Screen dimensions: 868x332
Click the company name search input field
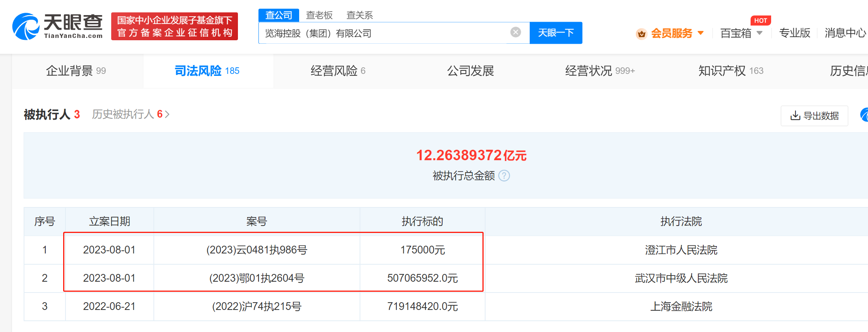point(384,33)
